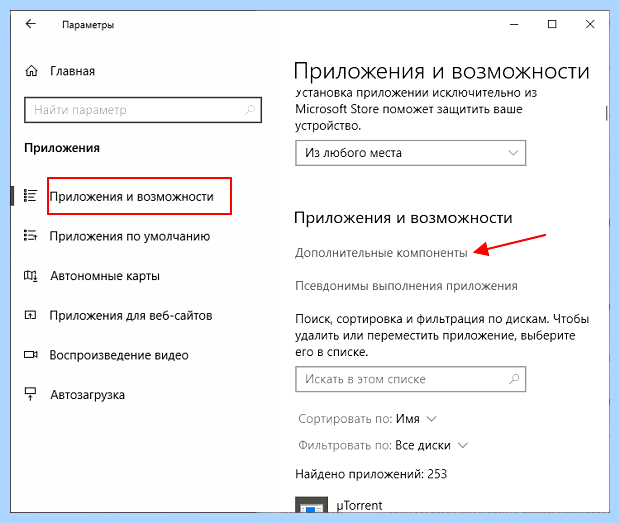Expand the Из любого места dropdown
620x523 pixels.
click(x=410, y=153)
